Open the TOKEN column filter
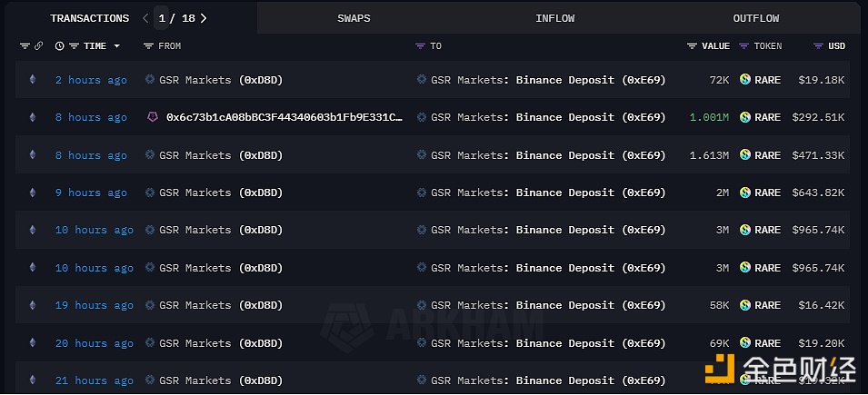 (744, 46)
